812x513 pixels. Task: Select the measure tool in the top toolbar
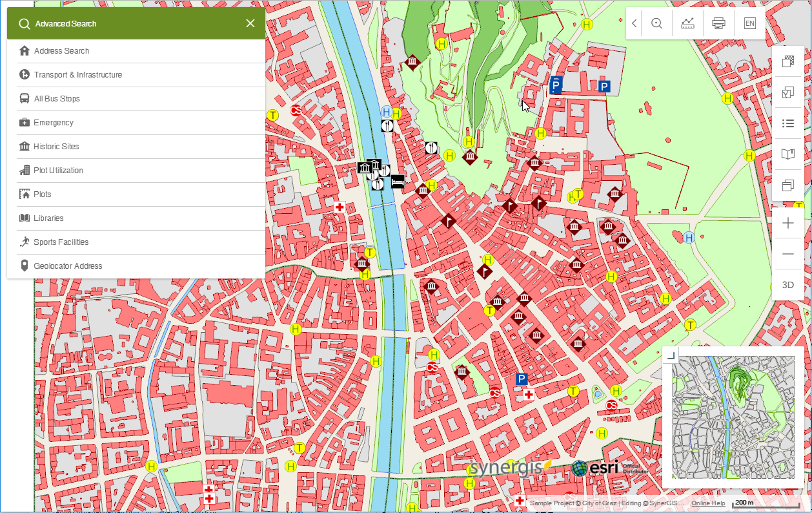pyautogui.click(x=688, y=23)
